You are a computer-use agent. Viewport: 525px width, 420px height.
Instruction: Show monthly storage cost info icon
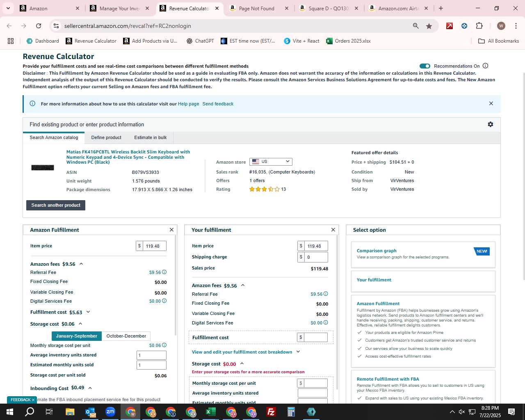[x=164, y=345]
